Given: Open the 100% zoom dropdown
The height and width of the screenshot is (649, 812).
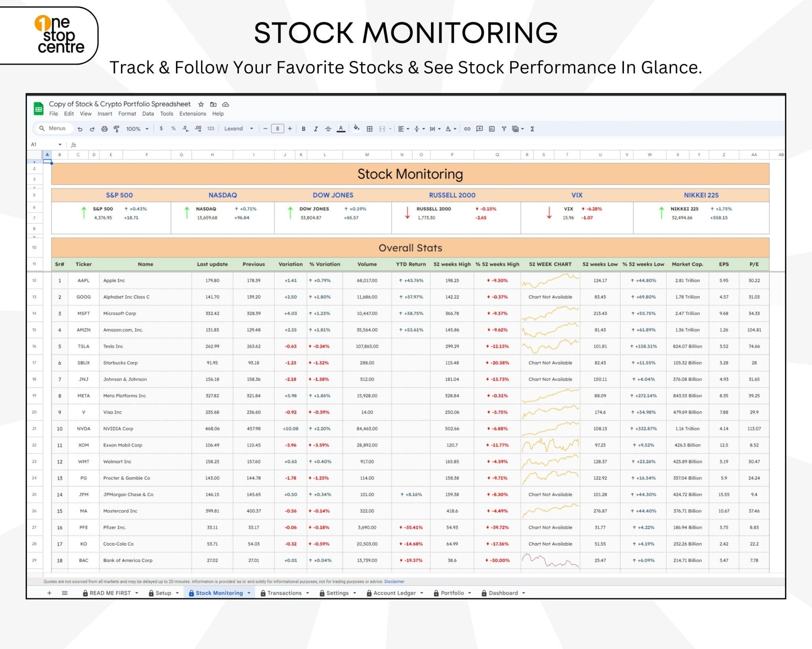Looking at the screenshot, I should [137, 129].
